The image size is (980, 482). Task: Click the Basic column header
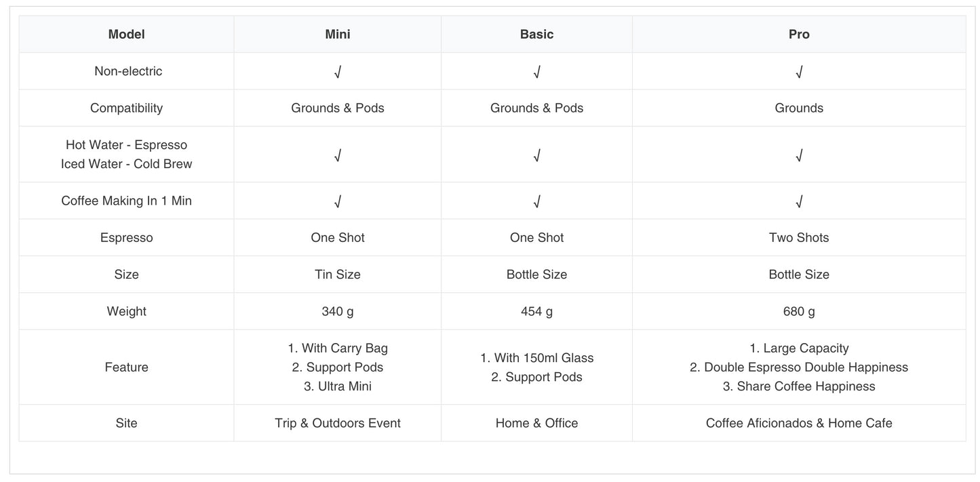click(536, 35)
